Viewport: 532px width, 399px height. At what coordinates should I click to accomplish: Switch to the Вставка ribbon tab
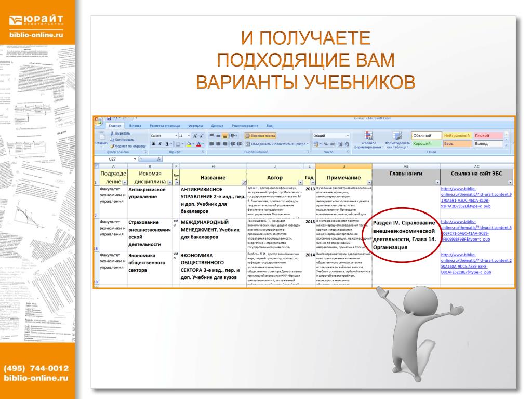pyautogui.click(x=135, y=126)
